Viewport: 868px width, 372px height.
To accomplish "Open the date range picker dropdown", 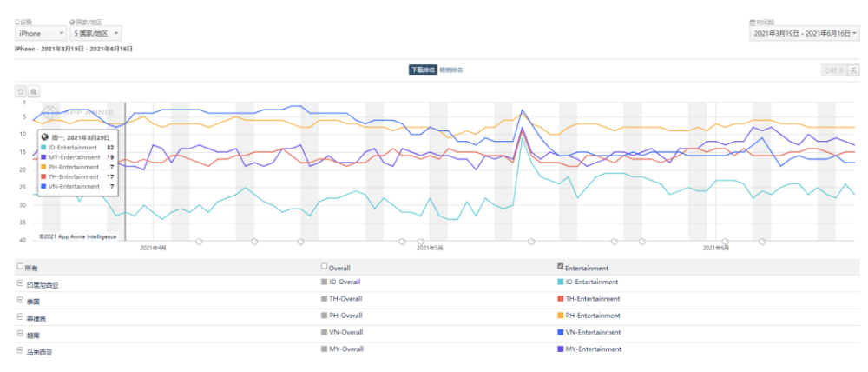I will pyautogui.click(x=805, y=33).
